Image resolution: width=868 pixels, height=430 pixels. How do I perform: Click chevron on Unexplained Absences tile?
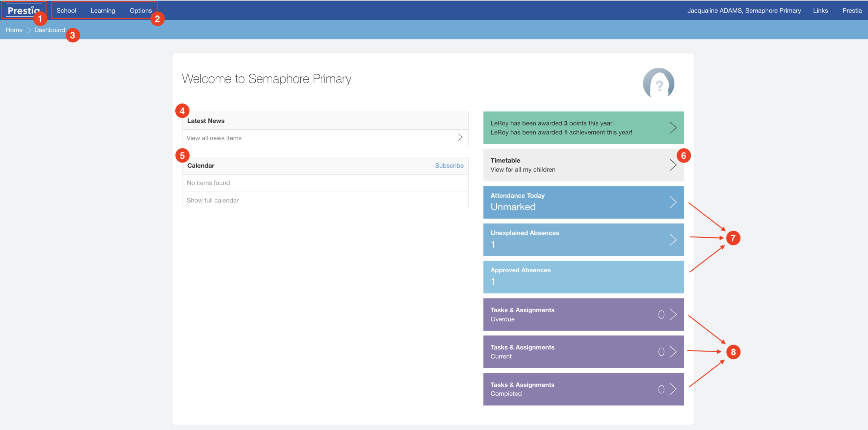click(x=673, y=239)
